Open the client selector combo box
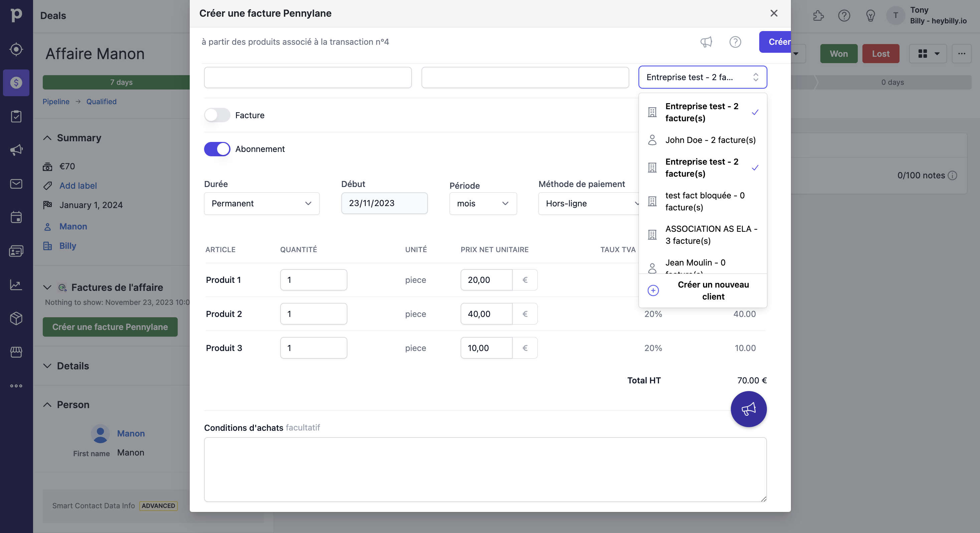 pyautogui.click(x=702, y=77)
